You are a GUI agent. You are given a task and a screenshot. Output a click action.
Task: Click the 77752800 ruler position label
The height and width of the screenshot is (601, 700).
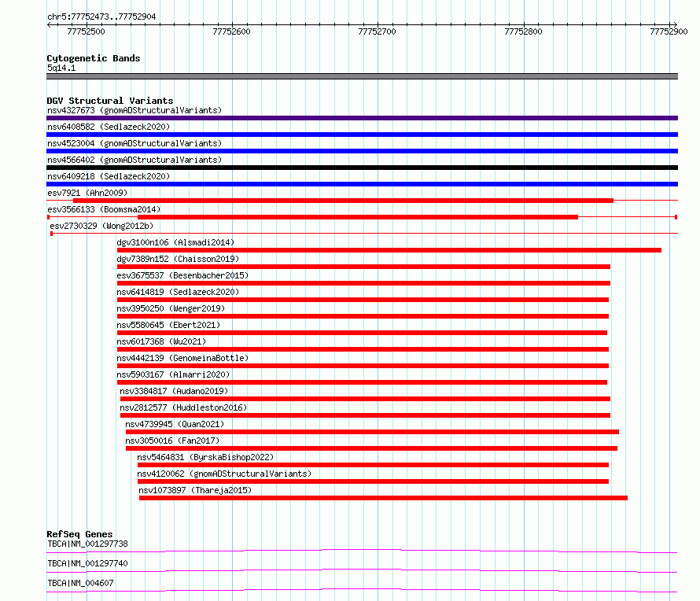(523, 31)
